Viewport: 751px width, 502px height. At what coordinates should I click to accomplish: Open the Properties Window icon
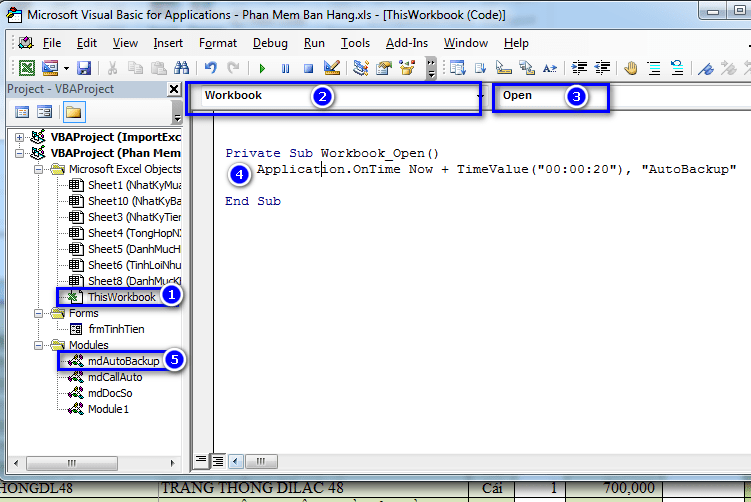(x=384, y=68)
